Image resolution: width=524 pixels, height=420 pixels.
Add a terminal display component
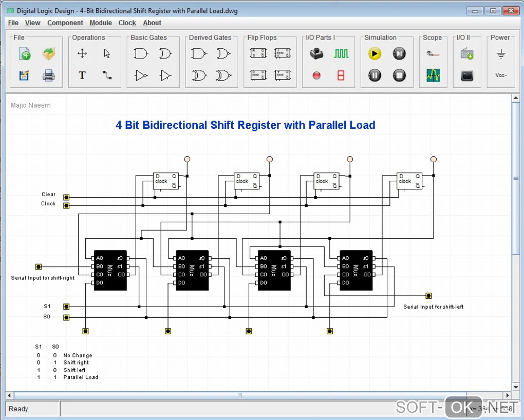(467, 75)
